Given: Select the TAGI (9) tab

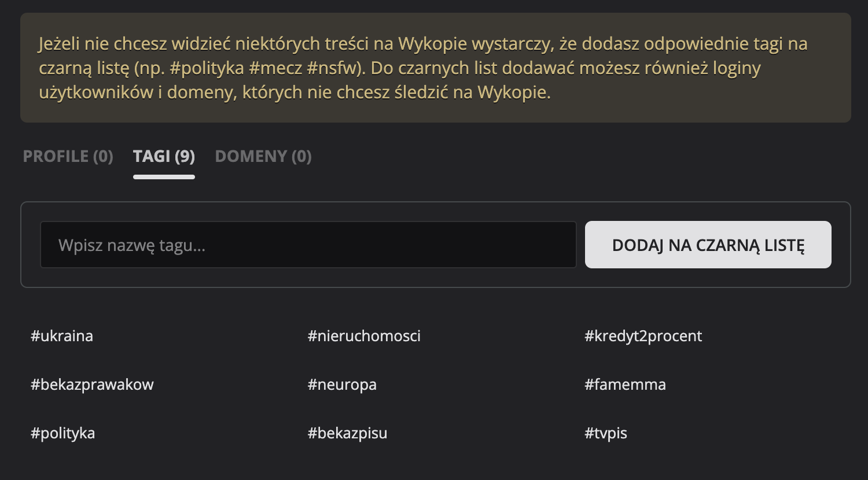Looking at the screenshot, I should [x=164, y=156].
